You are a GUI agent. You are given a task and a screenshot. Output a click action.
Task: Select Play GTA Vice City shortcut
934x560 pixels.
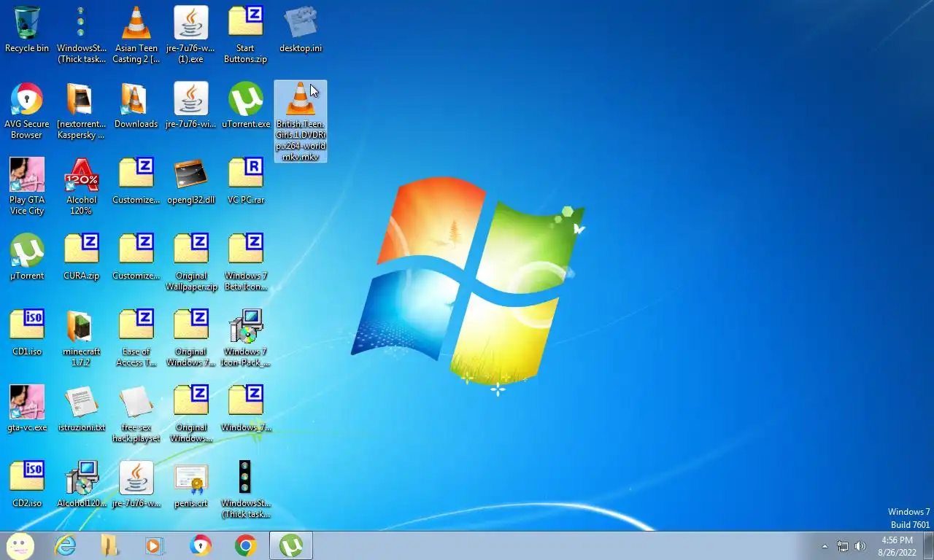point(27,186)
